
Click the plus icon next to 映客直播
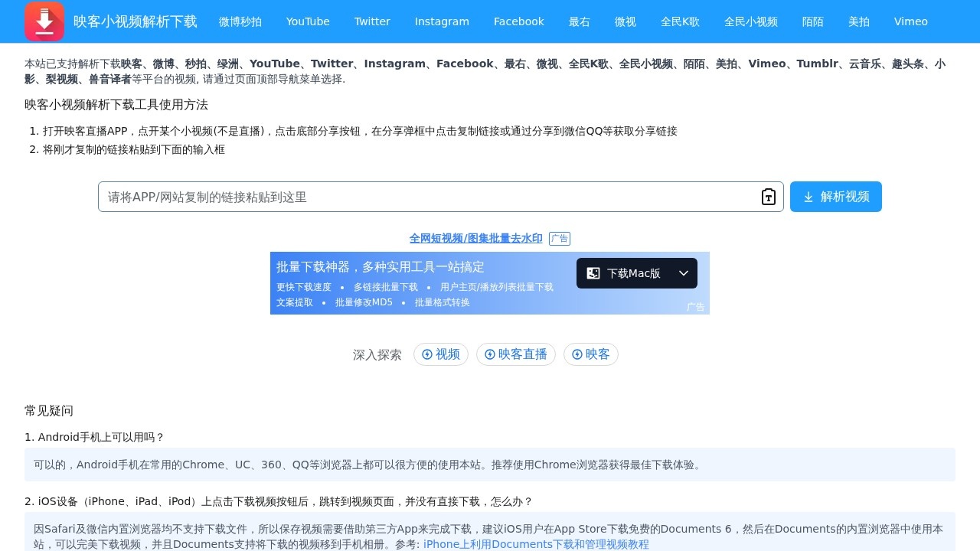[x=490, y=354]
